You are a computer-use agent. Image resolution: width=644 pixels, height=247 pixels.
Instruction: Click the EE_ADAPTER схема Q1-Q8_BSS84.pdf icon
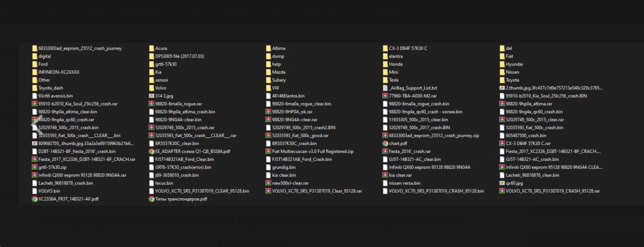[152, 151]
